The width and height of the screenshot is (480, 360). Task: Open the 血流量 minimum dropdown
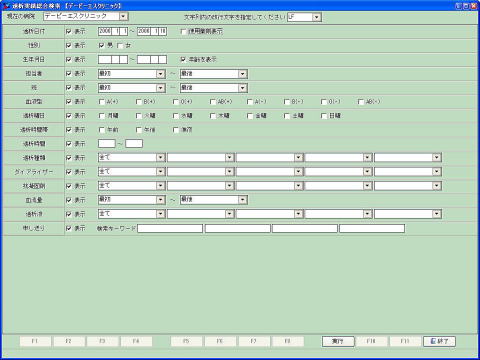161,200
